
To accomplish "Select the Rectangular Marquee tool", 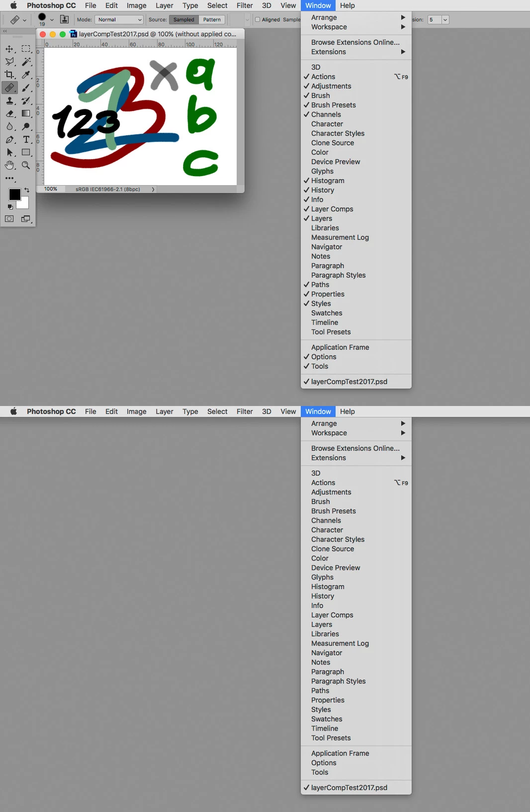I will [26, 49].
